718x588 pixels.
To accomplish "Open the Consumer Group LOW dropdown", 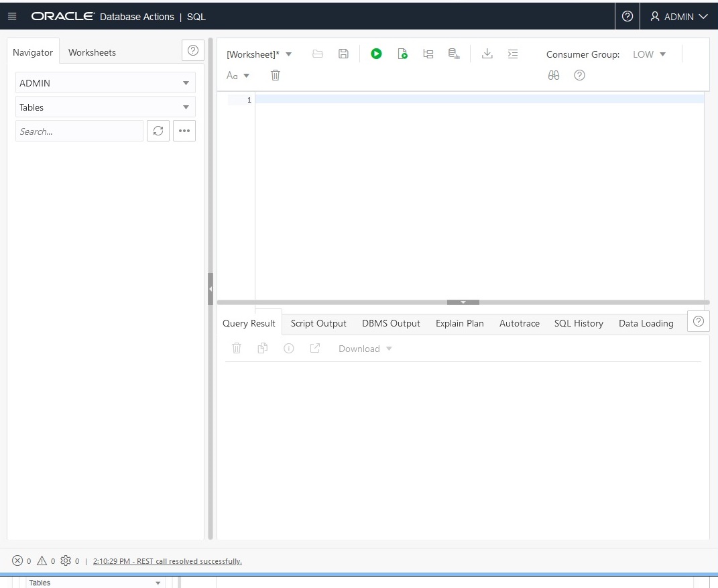I will (x=649, y=54).
